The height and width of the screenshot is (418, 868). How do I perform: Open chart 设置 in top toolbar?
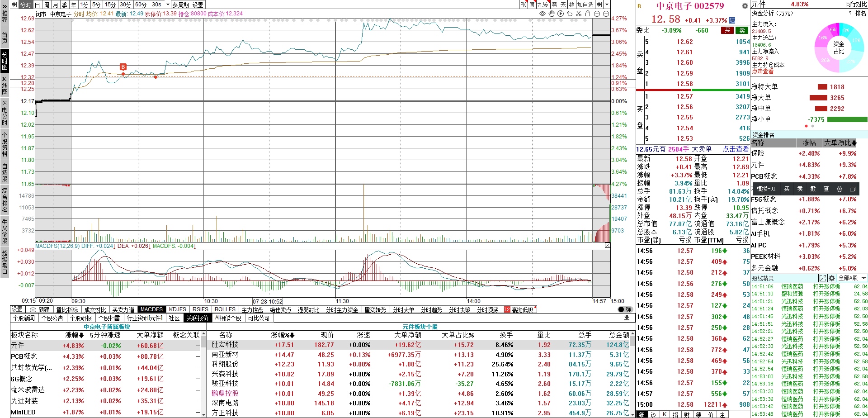click(x=198, y=5)
